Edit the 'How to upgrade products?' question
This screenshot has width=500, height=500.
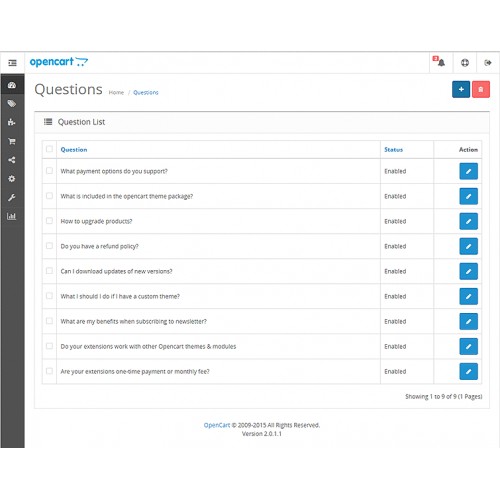point(468,221)
